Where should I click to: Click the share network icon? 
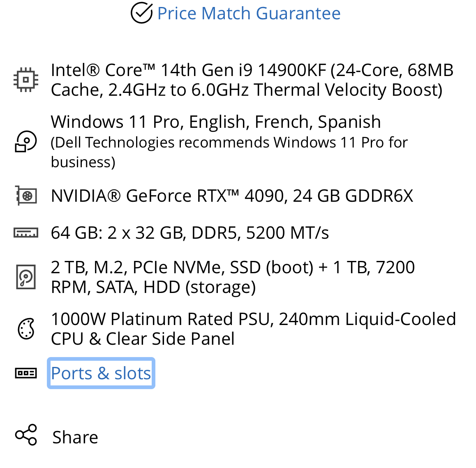(26, 435)
